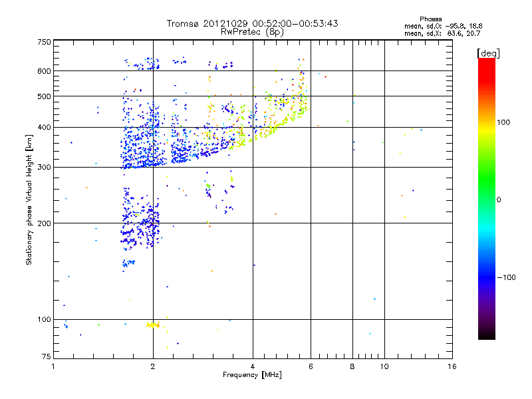
Task: Click the colorbar '0' tick label
Action: click(x=499, y=200)
